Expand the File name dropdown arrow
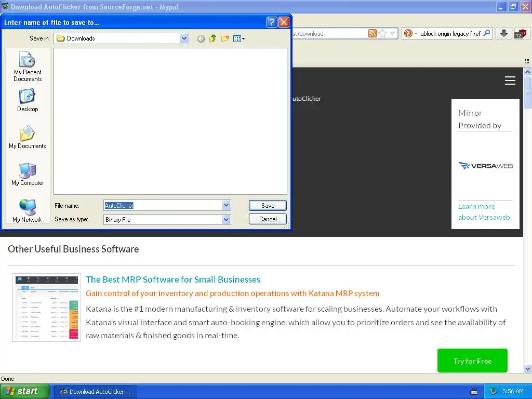 point(227,205)
